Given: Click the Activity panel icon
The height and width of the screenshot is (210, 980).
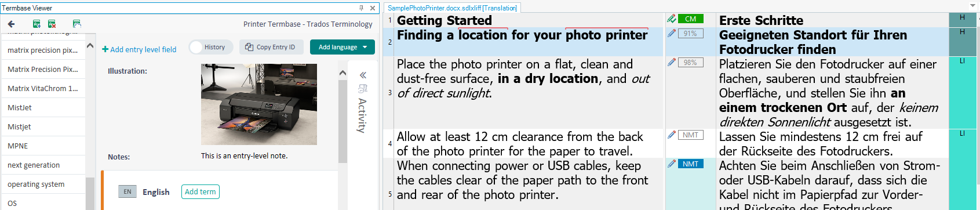Looking at the screenshot, I should [363, 88].
